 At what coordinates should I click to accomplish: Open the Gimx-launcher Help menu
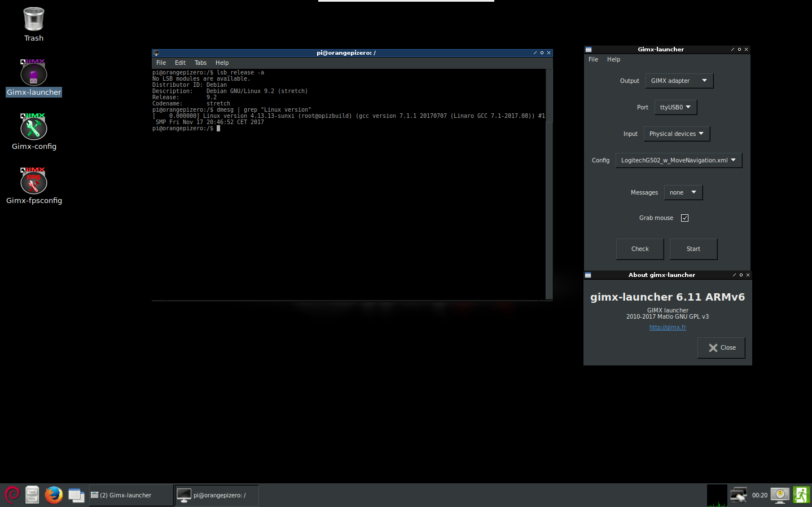tap(613, 59)
